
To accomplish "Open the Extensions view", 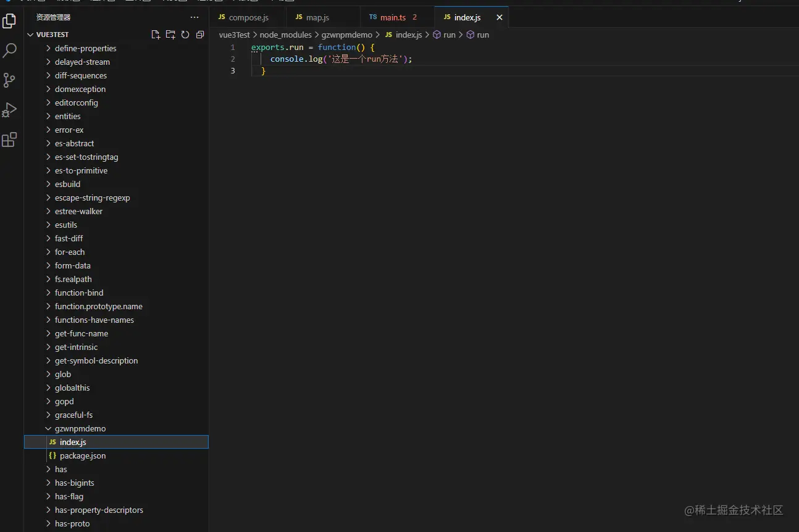I will pyautogui.click(x=9, y=140).
